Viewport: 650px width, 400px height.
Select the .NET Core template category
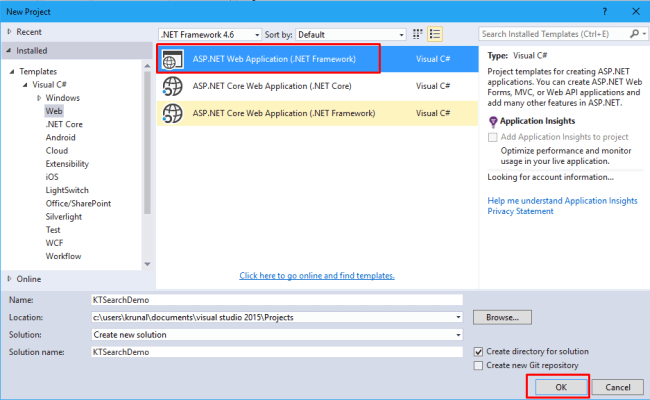coord(64,124)
